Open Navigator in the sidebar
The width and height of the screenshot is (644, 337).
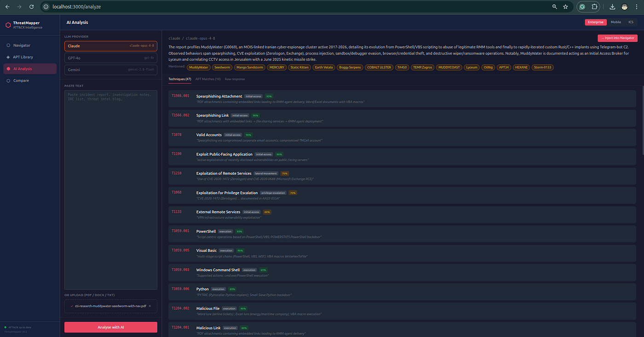30,46
